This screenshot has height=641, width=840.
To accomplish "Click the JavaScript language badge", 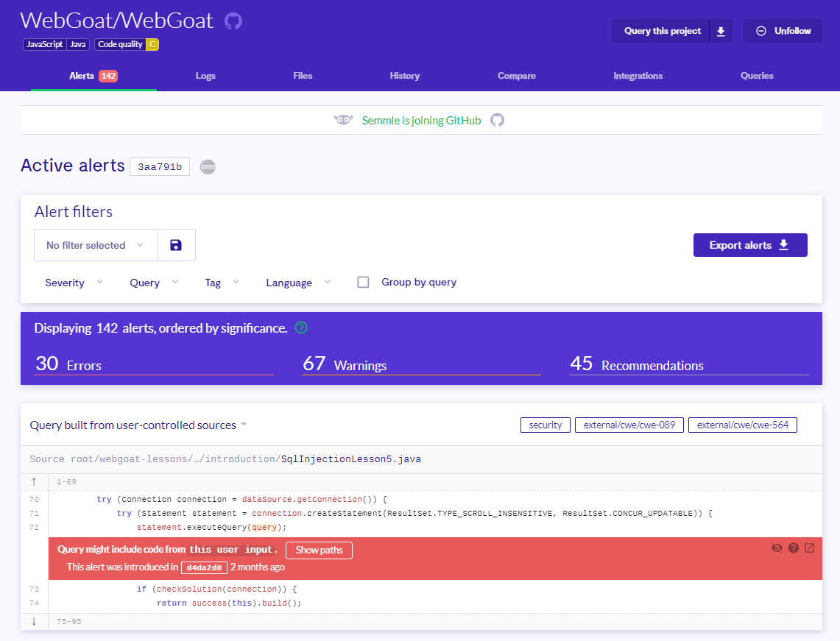I will (45, 44).
